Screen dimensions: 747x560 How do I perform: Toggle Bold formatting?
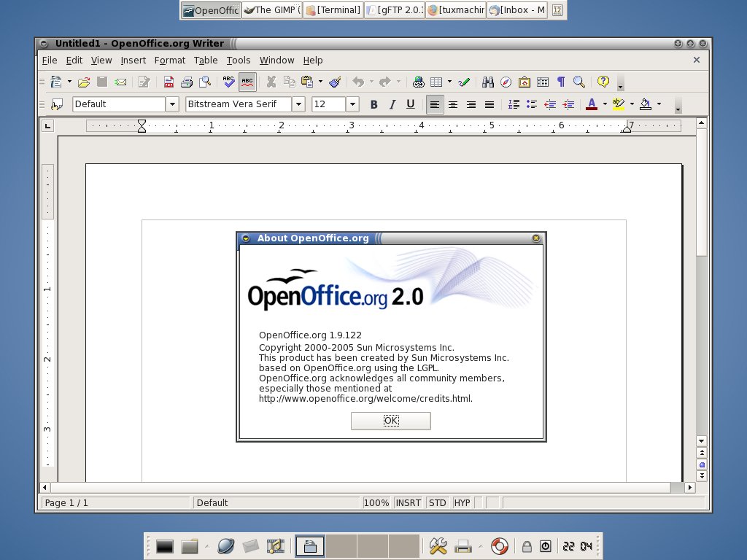click(x=374, y=104)
